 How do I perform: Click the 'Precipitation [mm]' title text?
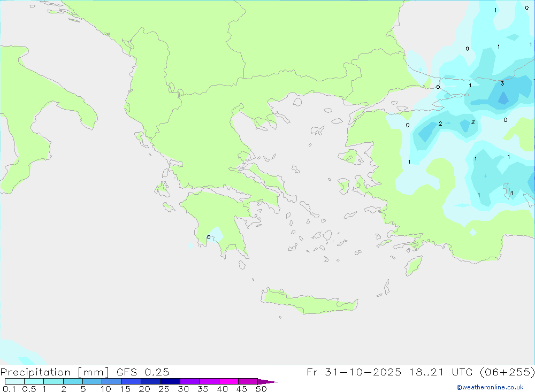click(x=55, y=372)
